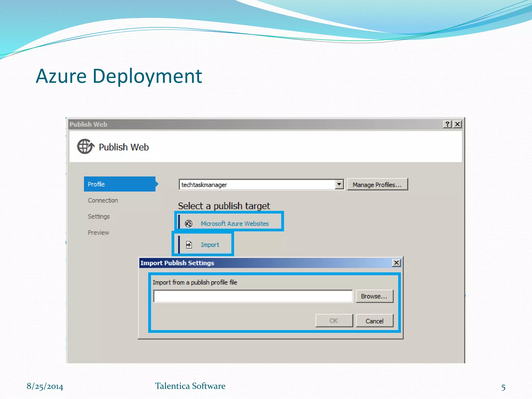The height and width of the screenshot is (399, 532).
Task: Click the 'Select a publish target' heading
Action: tap(224, 206)
